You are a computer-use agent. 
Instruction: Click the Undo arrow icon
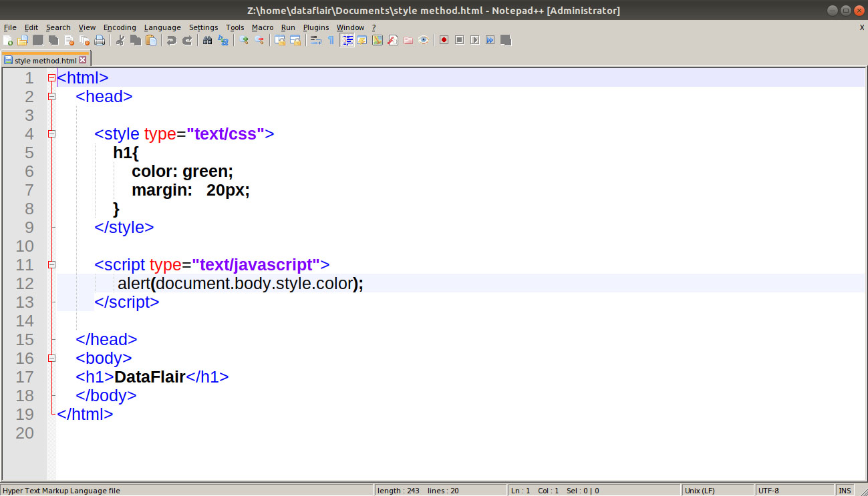click(172, 40)
